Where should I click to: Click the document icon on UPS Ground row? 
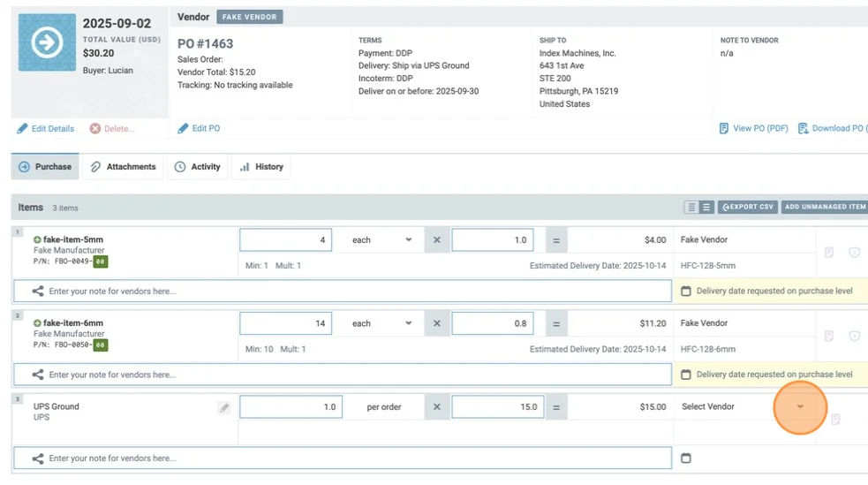pyautogui.click(x=835, y=419)
